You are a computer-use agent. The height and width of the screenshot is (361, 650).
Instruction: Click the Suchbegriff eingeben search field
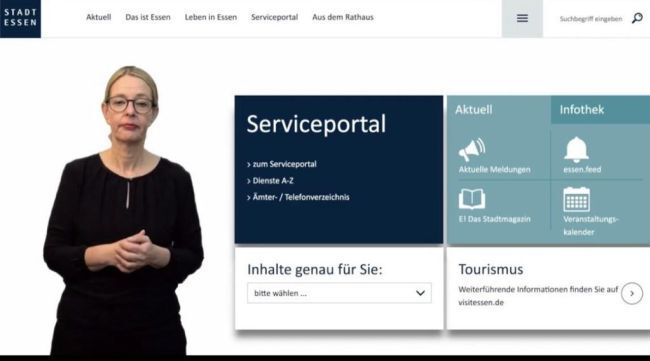pos(591,19)
